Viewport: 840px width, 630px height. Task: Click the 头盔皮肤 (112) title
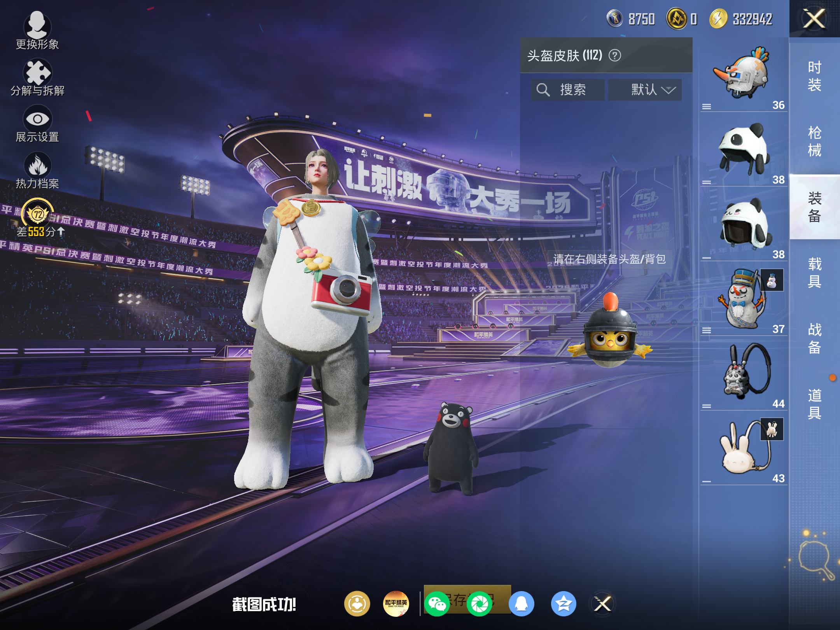(x=565, y=56)
